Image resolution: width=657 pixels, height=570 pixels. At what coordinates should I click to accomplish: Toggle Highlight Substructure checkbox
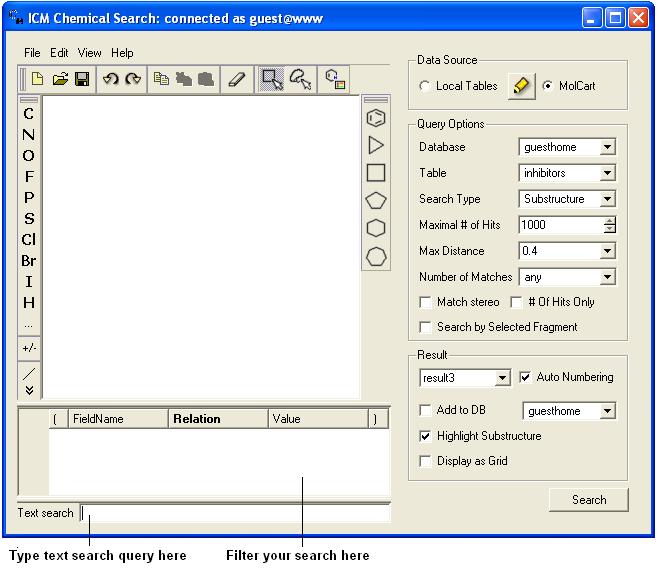[x=425, y=436]
